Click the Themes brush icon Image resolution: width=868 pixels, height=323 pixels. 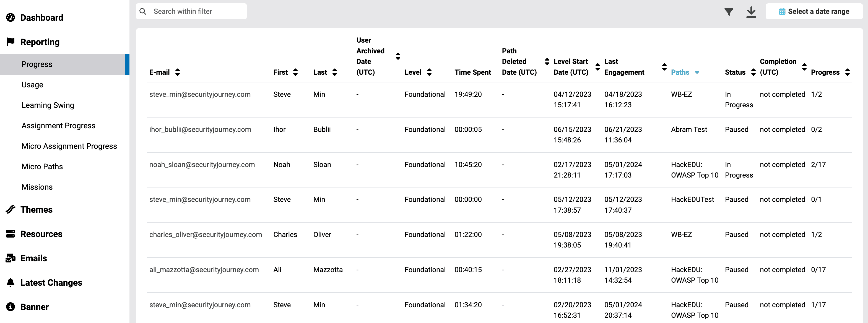[11, 210]
